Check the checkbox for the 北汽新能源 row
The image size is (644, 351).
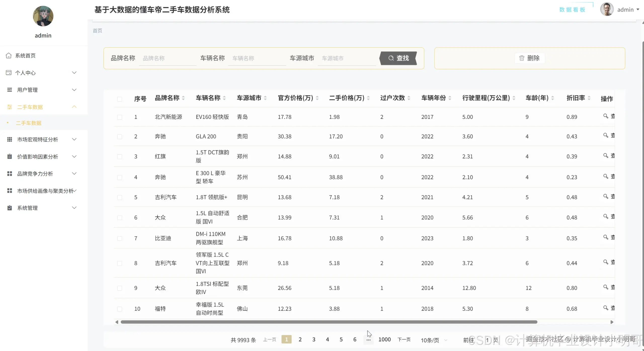pos(120,117)
